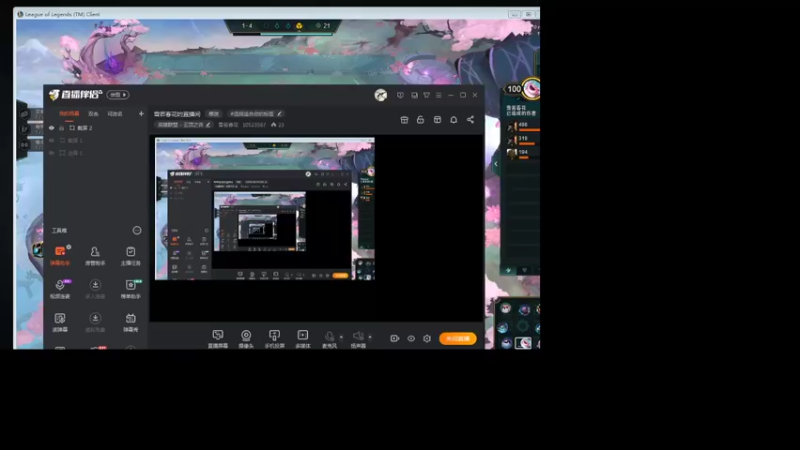Open settings gear beside the orange button
Viewport: 800px width, 450px height.
pos(427,338)
